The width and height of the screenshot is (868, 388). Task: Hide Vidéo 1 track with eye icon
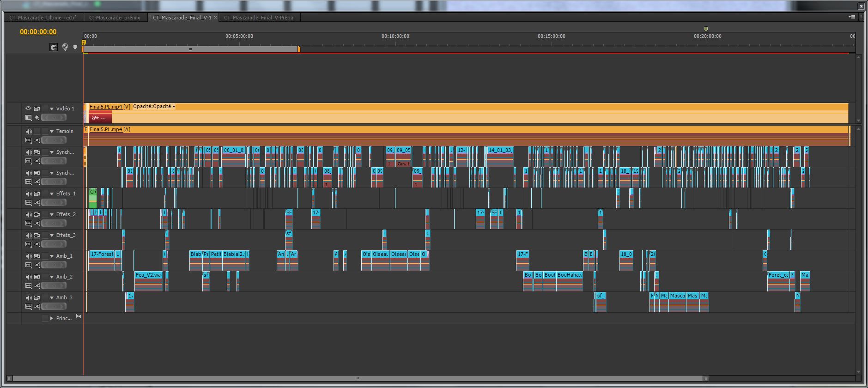tap(28, 109)
